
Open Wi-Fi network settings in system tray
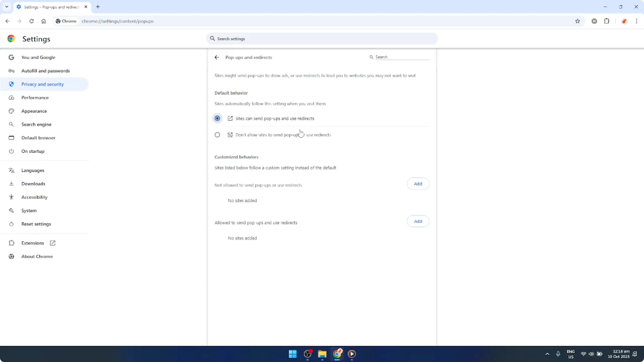tap(583, 354)
